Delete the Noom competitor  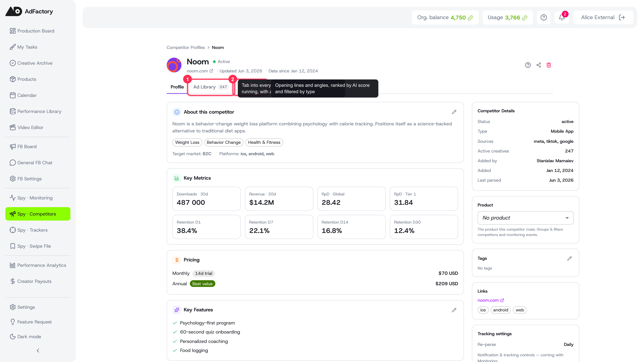[549, 65]
